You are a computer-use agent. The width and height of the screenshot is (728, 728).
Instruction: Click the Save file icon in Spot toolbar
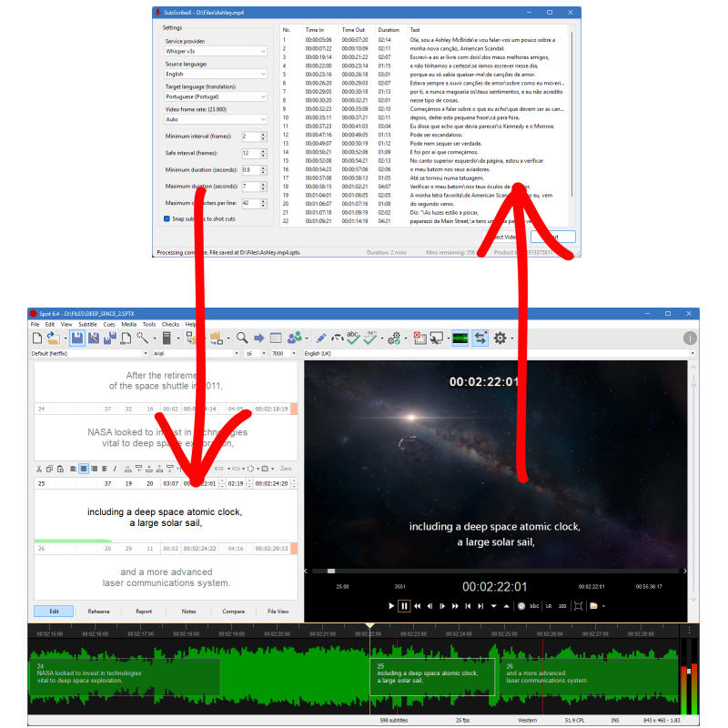[76, 339]
